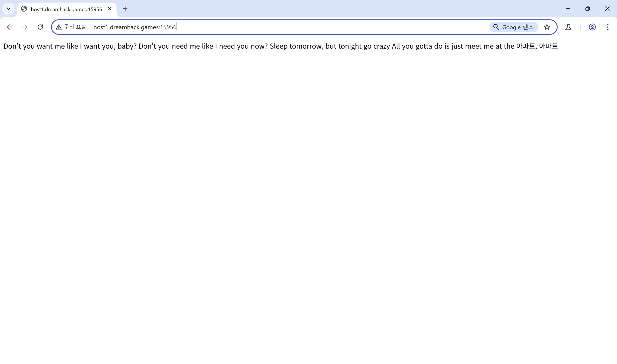Image resolution: width=617 pixels, height=364 pixels.
Task: Click the warning triangle icon
Action: pos(59,27)
